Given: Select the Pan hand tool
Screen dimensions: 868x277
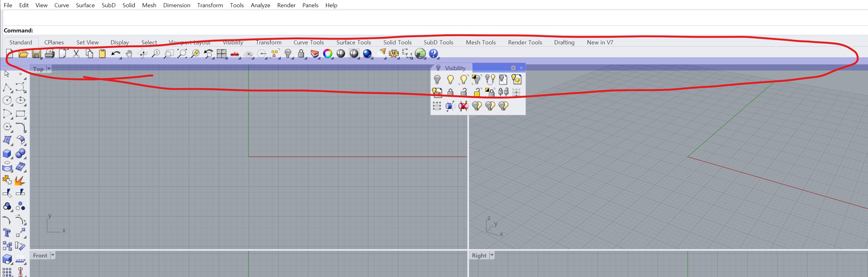Looking at the screenshot, I should [x=129, y=54].
